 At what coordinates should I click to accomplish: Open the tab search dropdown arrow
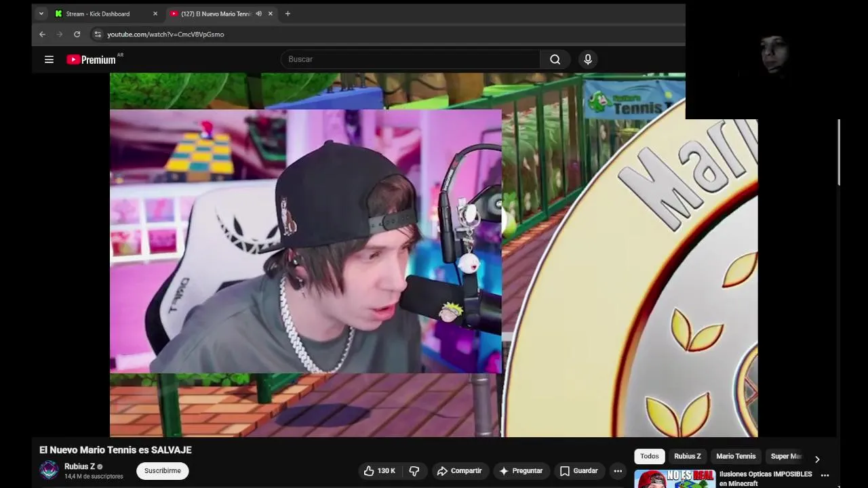click(41, 14)
